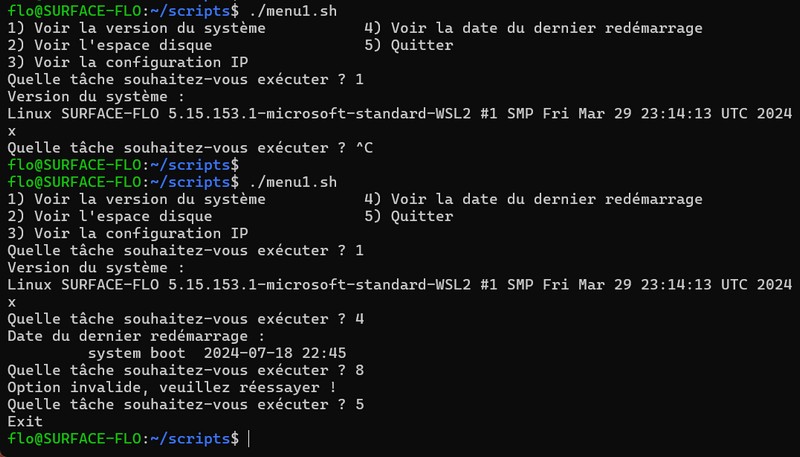Click "3) Voir la configuration IP" in second menu
This screenshot has width=800, height=457.
[120, 233]
